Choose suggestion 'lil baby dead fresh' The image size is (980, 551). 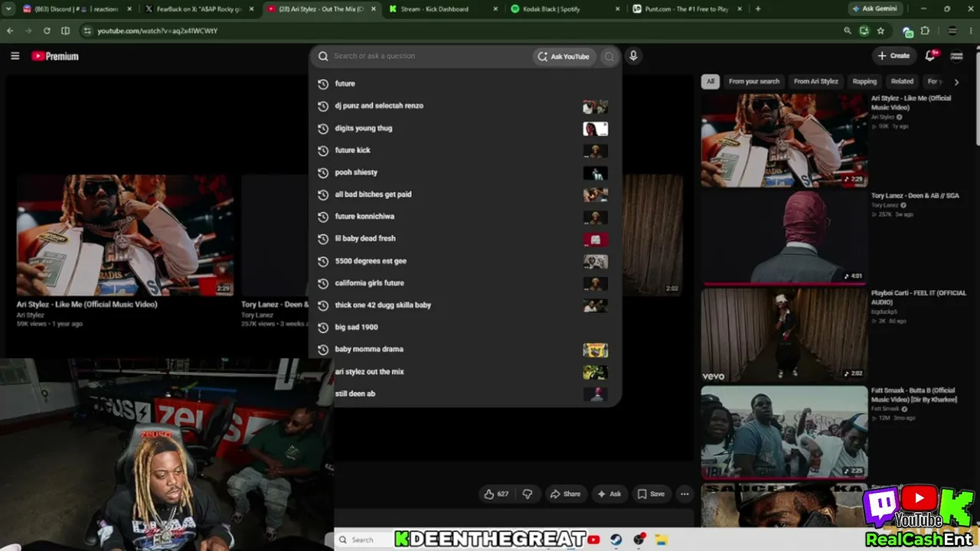tap(465, 239)
